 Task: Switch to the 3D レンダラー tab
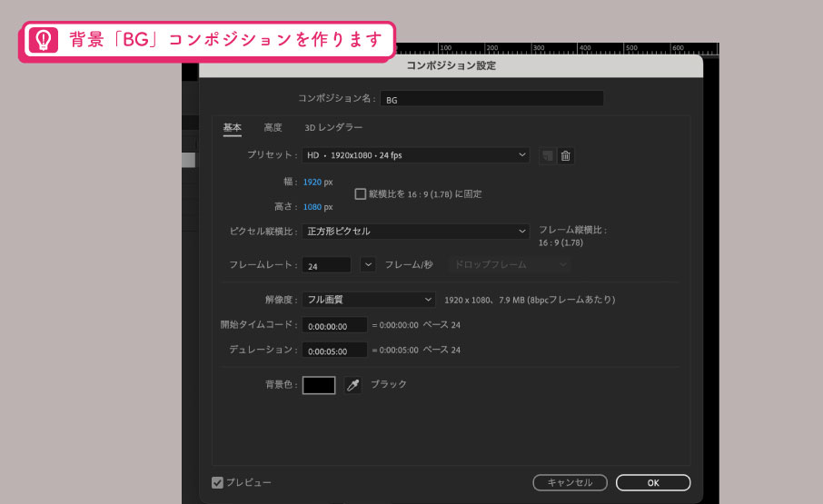point(333,127)
